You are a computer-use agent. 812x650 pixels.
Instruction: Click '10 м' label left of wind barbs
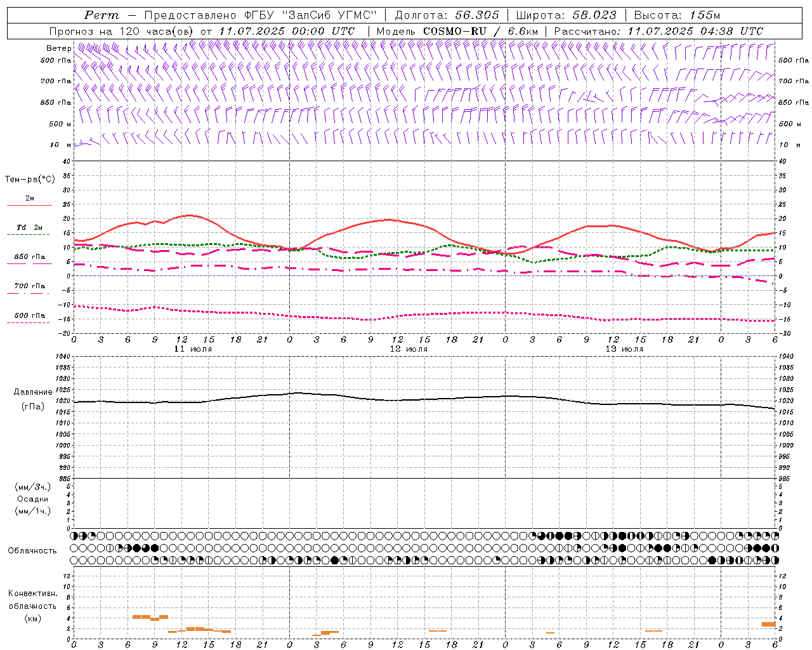point(61,145)
